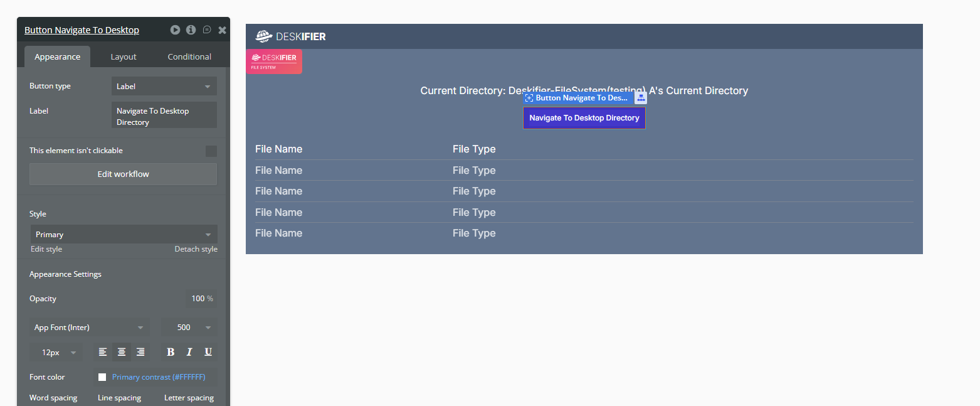Toggle underline text formatting
The width and height of the screenshot is (980, 406).
click(208, 352)
